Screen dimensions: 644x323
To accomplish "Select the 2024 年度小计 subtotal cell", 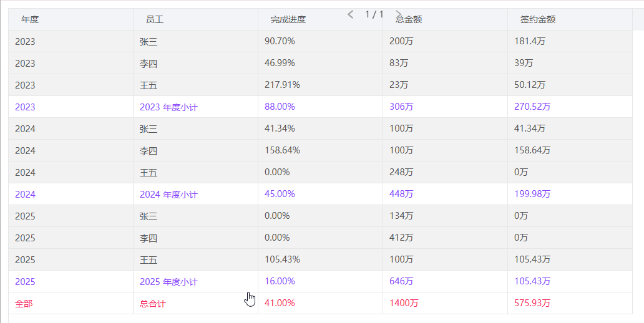I will pyautogui.click(x=168, y=195).
